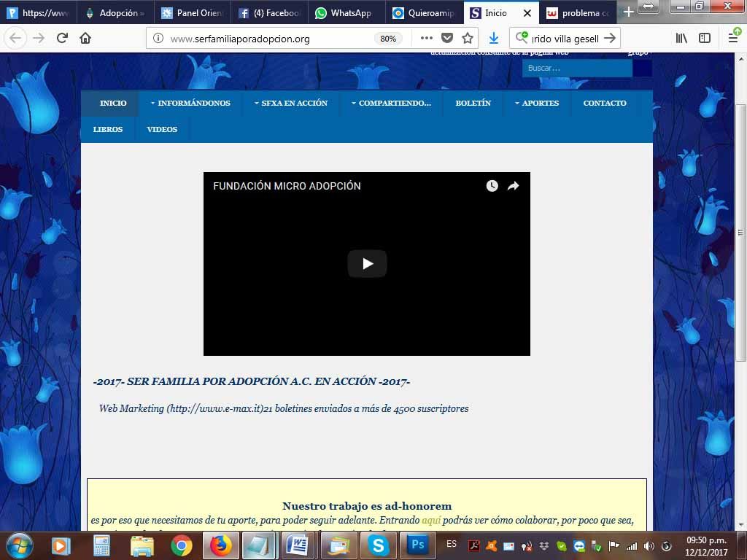
Task: Expand the INFORMÁNDONOS dropdown menu
Action: coord(190,103)
